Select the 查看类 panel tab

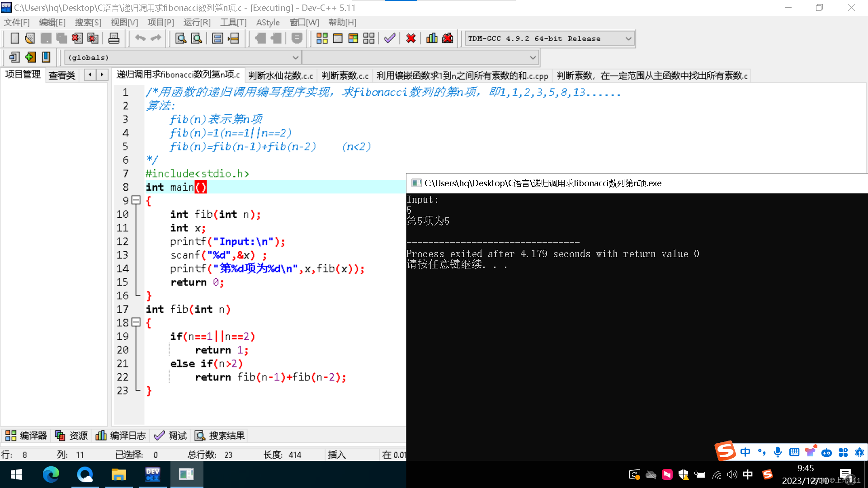tap(62, 75)
